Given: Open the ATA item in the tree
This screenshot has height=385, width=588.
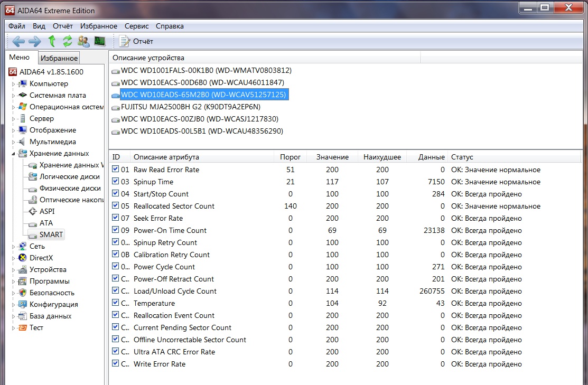Looking at the screenshot, I should click(x=46, y=223).
